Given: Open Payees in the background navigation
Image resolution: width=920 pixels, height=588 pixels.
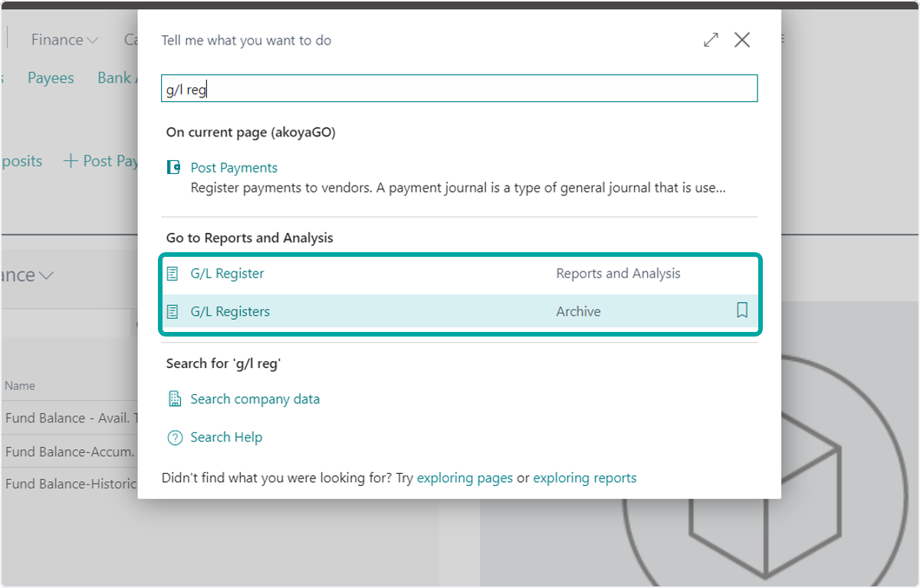Looking at the screenshot, I should click(51, 77).
